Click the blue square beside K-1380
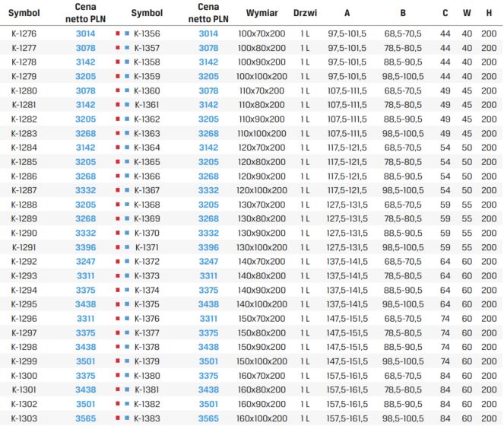The width and height of the screenshot is (504, 426). click(127, 375)
